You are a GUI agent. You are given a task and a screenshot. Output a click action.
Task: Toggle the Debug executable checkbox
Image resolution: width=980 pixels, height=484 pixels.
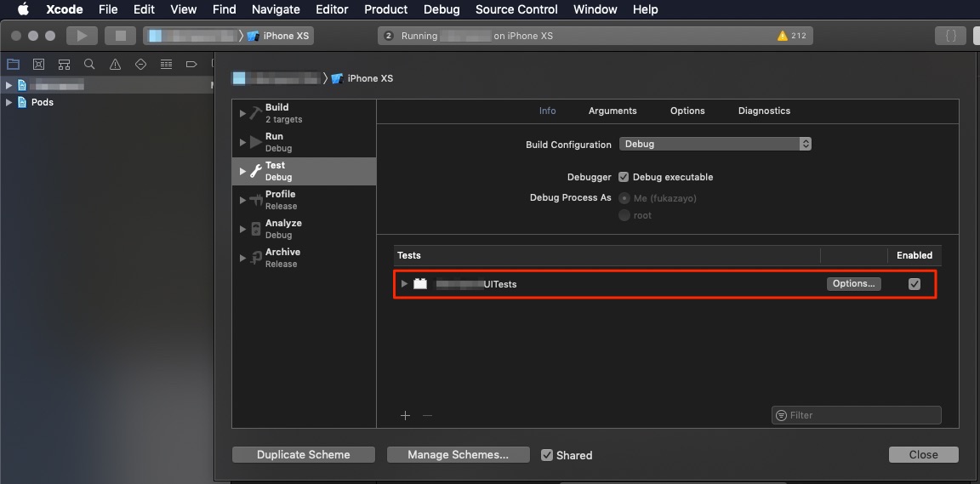(624, 177)
